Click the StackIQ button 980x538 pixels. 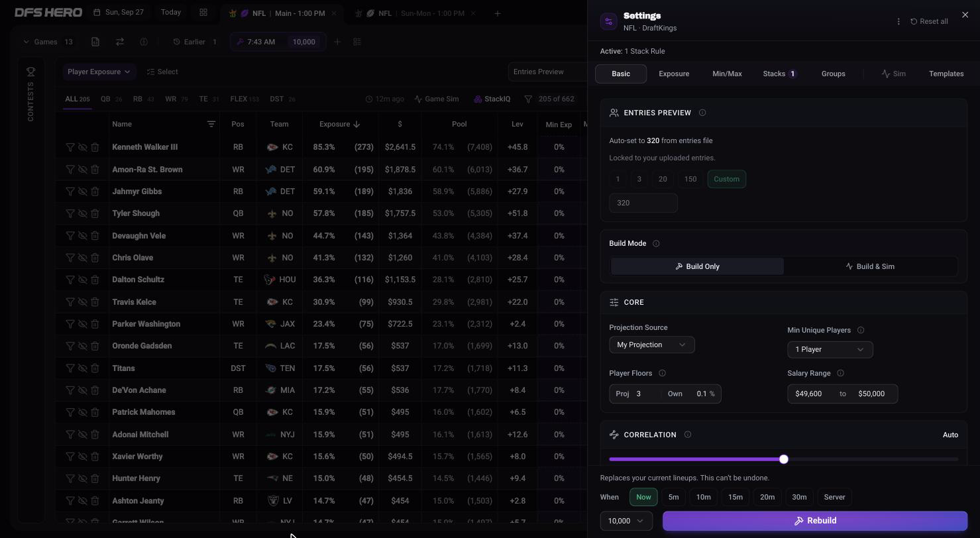pos(492,99)
